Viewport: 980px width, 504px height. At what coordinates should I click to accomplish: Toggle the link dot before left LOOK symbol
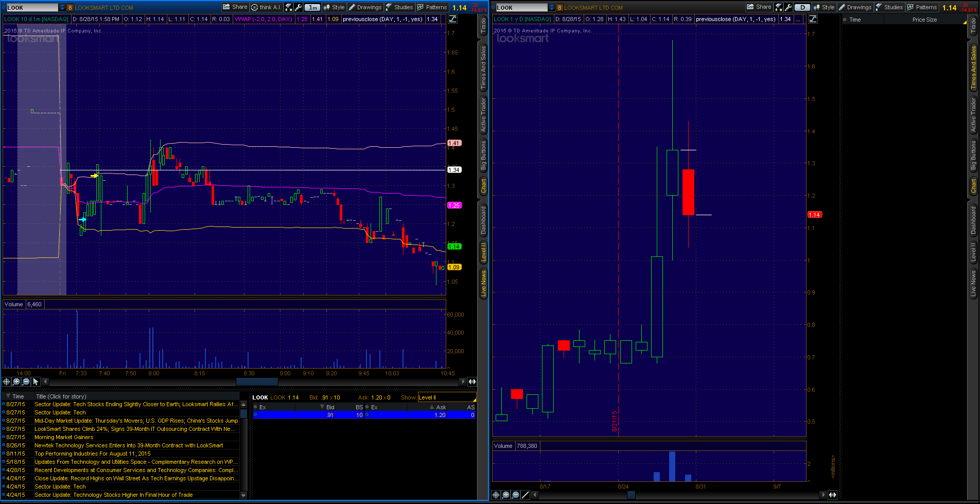(4, 8)
